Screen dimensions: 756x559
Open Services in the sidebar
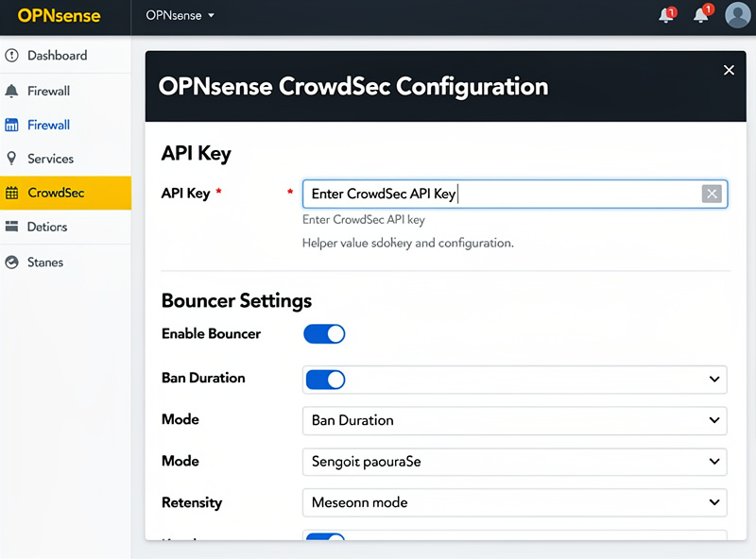point(65,159)
